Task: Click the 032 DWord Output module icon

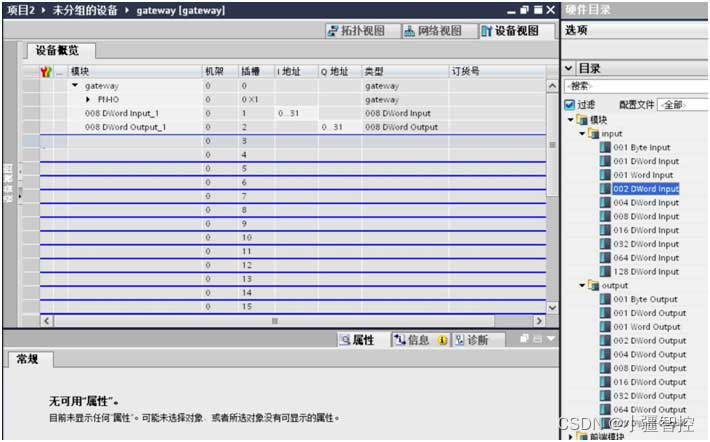Action: tap(605, 396)
